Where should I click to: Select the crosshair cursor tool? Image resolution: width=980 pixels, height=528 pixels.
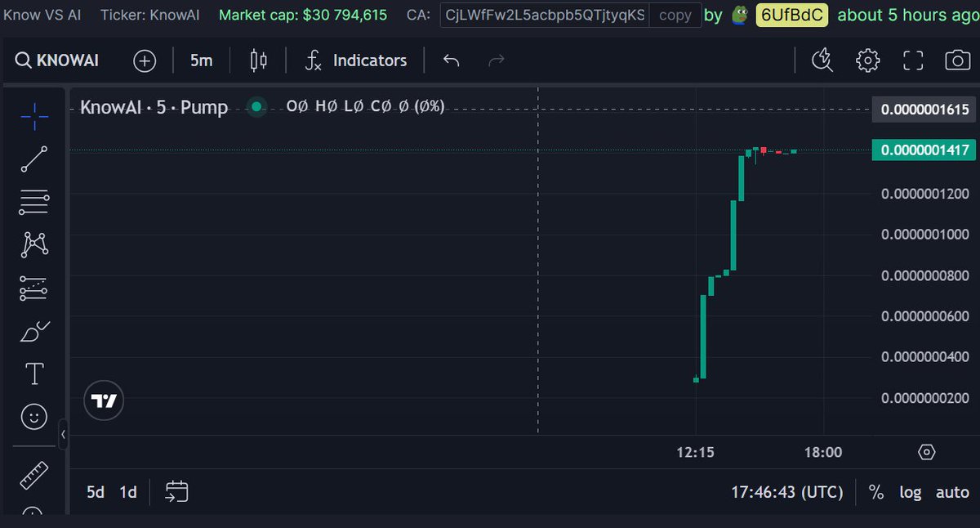[x=34, y=117]
